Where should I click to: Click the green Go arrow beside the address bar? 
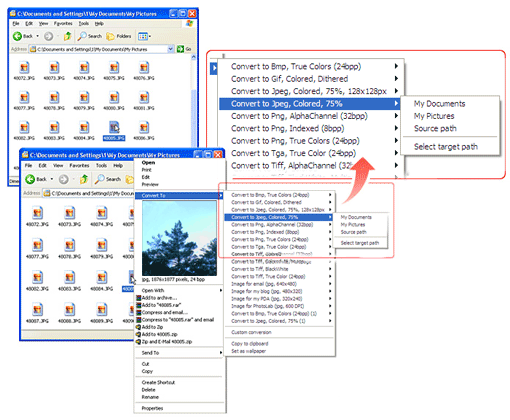click(180, 49)
